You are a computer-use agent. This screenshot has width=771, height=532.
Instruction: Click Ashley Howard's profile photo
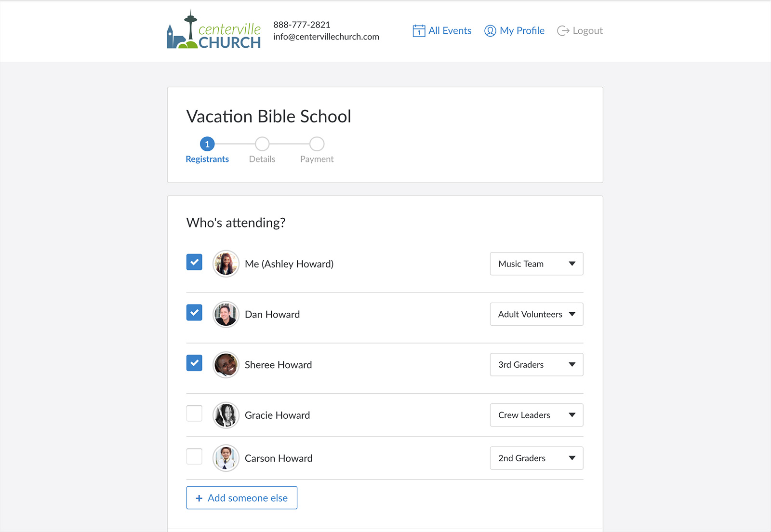[x=226, y=264]
